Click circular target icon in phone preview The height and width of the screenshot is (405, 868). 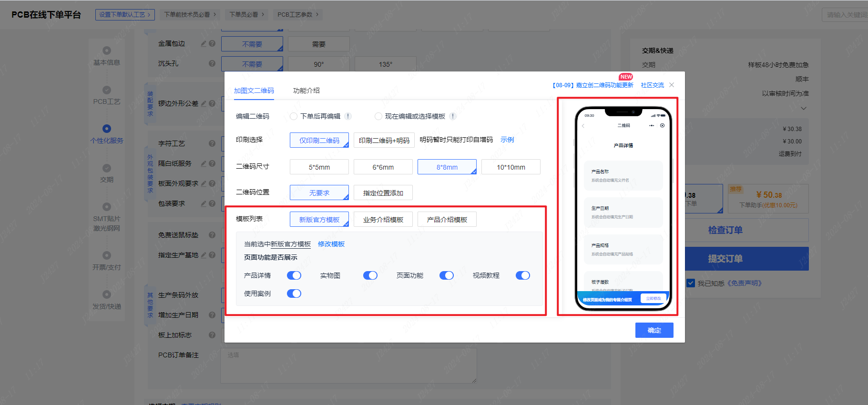point(662,126)
